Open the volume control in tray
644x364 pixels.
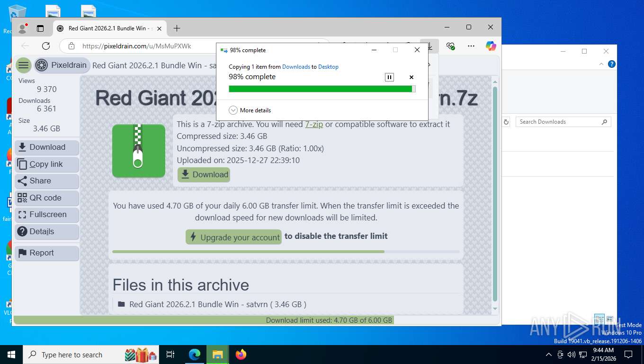click(572, 355)
